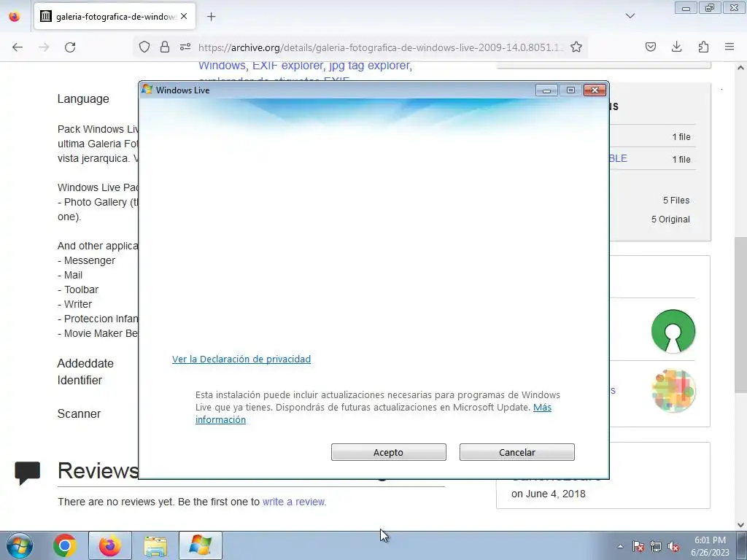
Task: Close the galeria-fotografica tab
Action: [x=184, y=16]
